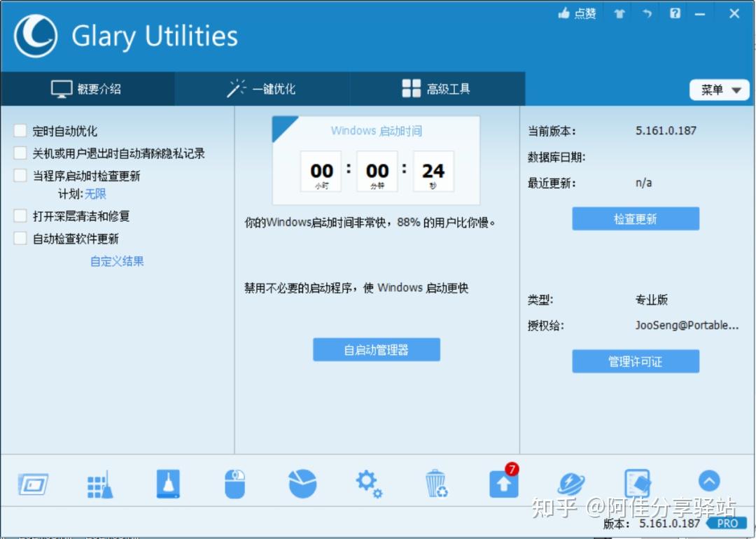Viewport: 756px width, 539px height.
Task: Launch the disk cleaner drive-with-broom icon
Action: tap(168, 484)
